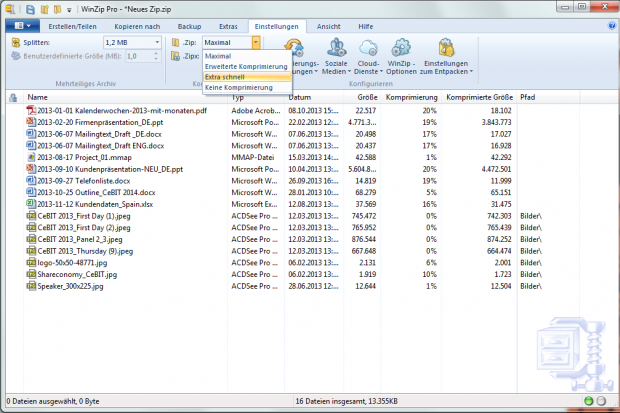
Task: Expand the Einstellungen zum Entpacken dropdown label
Action: [x=446, y=68]
